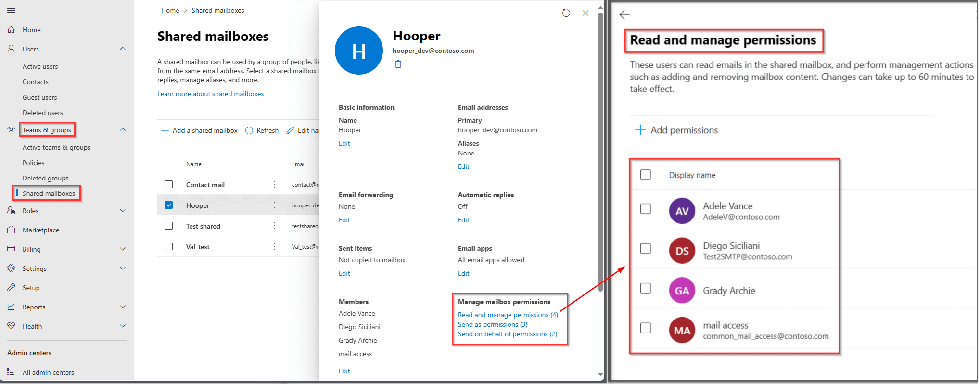Select Shared mailboxes in navigation

(x=49, y=193)
